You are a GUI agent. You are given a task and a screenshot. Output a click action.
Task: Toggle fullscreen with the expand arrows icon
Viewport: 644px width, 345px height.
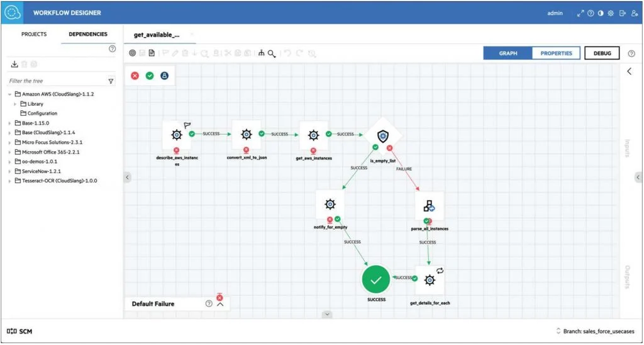click(580, 13)
